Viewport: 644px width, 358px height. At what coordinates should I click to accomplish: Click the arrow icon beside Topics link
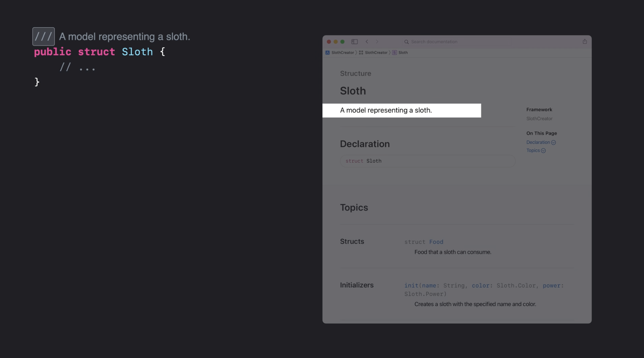(x=543, y=151)
